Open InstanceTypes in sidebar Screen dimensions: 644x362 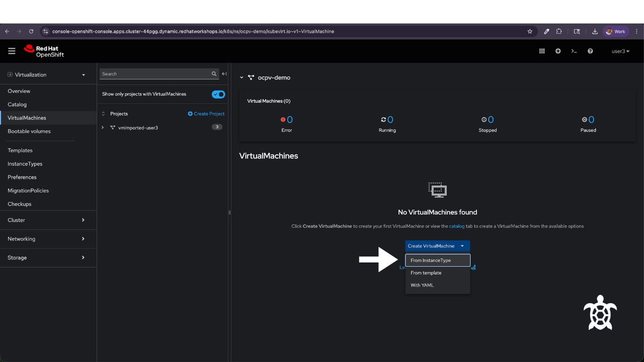tap(25, 164)
